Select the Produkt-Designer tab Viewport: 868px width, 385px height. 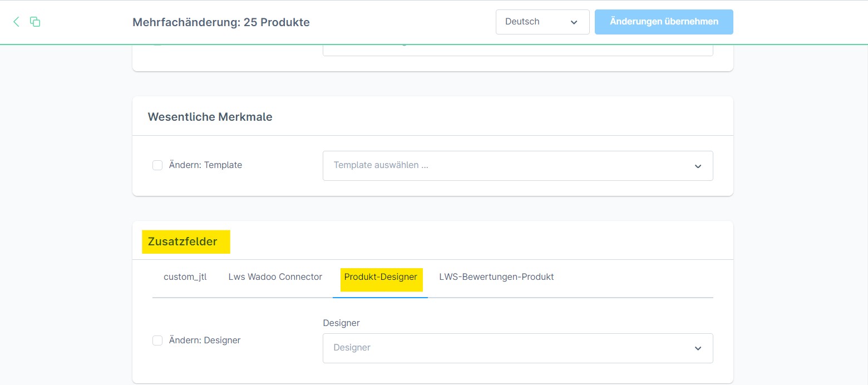[x=381, y=277]
